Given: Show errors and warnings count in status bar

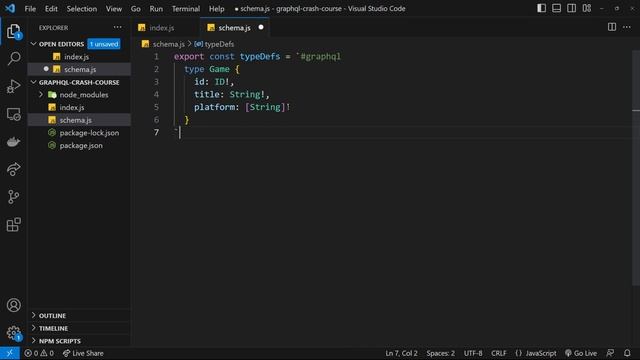Looking at the screenshot, I should tap(39, 353).
